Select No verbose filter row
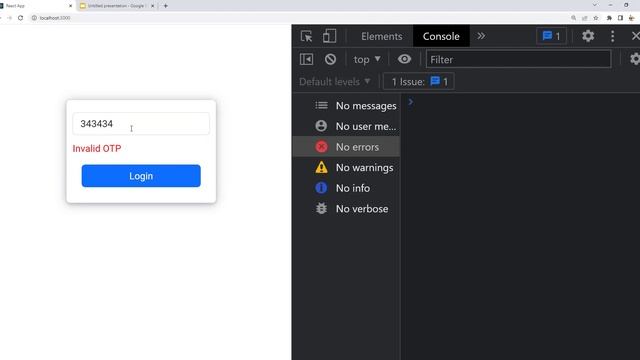 pos(347,209)
